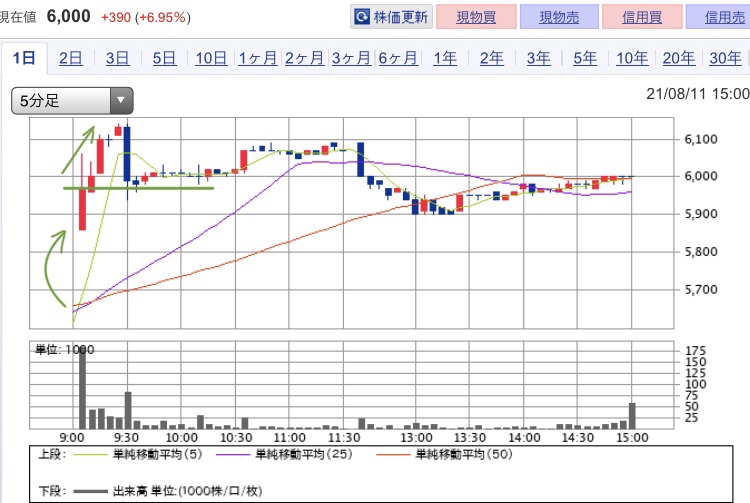750x503 pixels.
Task: Switch to the 1年 period tab
Action: point(445,58)
